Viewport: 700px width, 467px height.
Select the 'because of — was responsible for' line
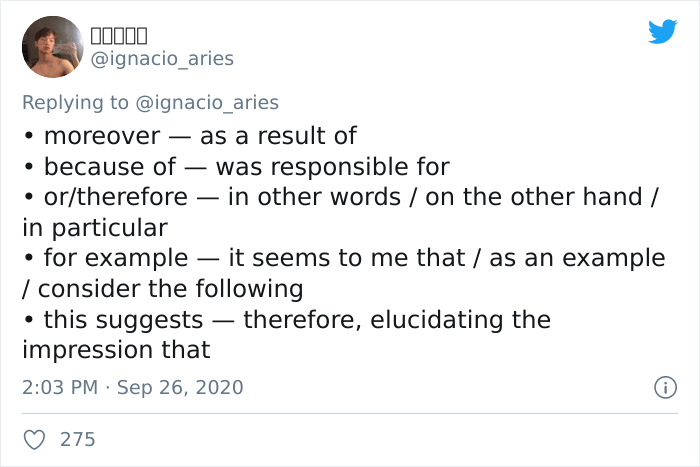(246, 166)
